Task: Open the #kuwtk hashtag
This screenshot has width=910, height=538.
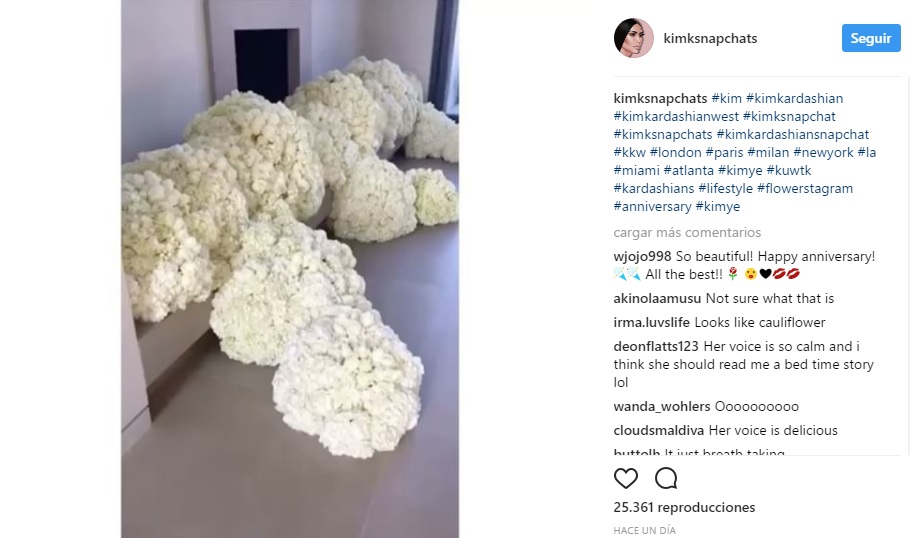Action: (x=789, y=170)
